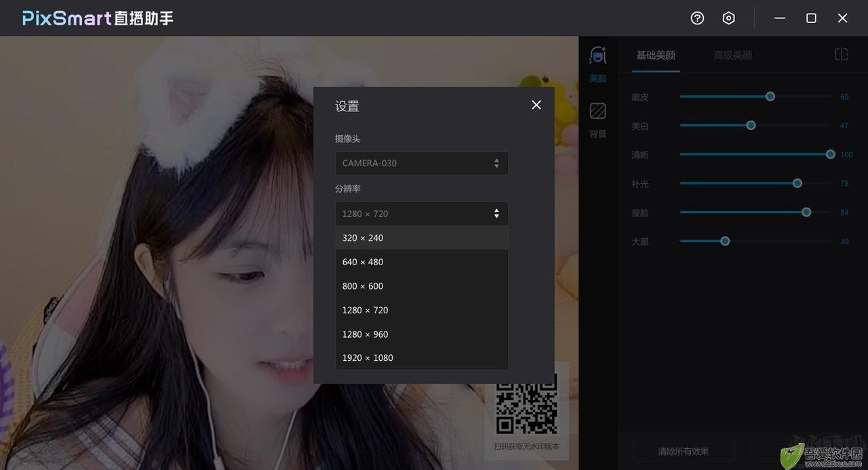
Task: Choose 320 × 240 resolution option
Action: point(422,238)
